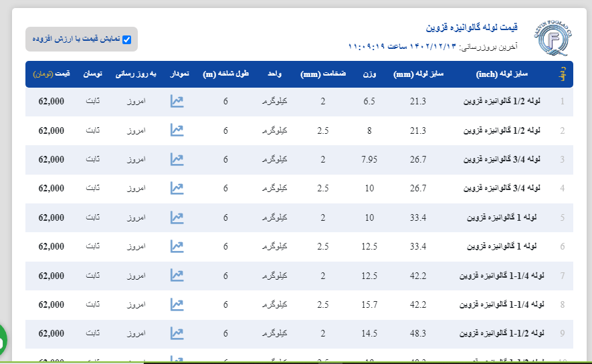Click the Qazvin Foolad company logo
Viewport: 592px width, 364px height.
(554, 39)
